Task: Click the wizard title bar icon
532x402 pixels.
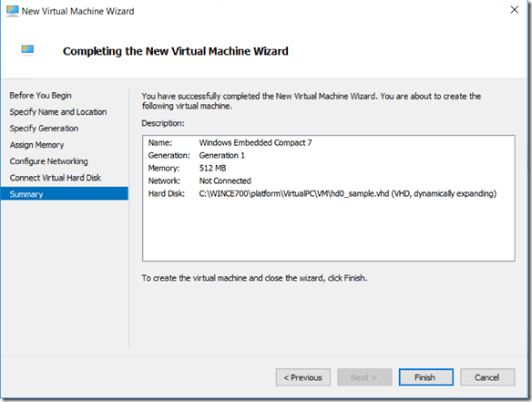Action: point(12,11)
